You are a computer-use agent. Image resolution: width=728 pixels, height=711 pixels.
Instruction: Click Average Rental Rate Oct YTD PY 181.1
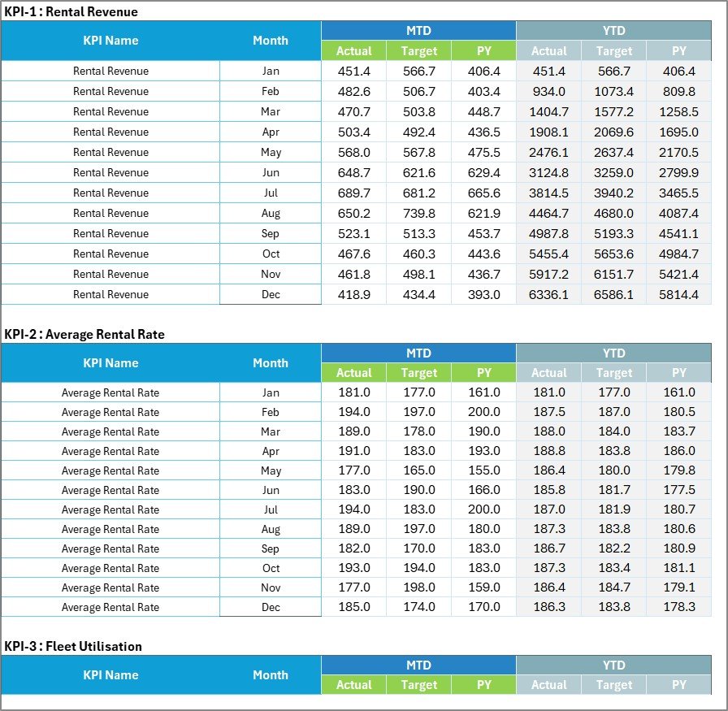[x=678, y=568]
